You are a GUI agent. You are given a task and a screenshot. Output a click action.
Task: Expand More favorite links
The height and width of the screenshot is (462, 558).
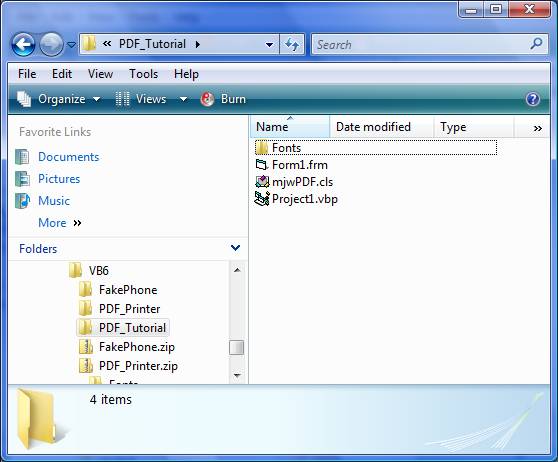59,223
